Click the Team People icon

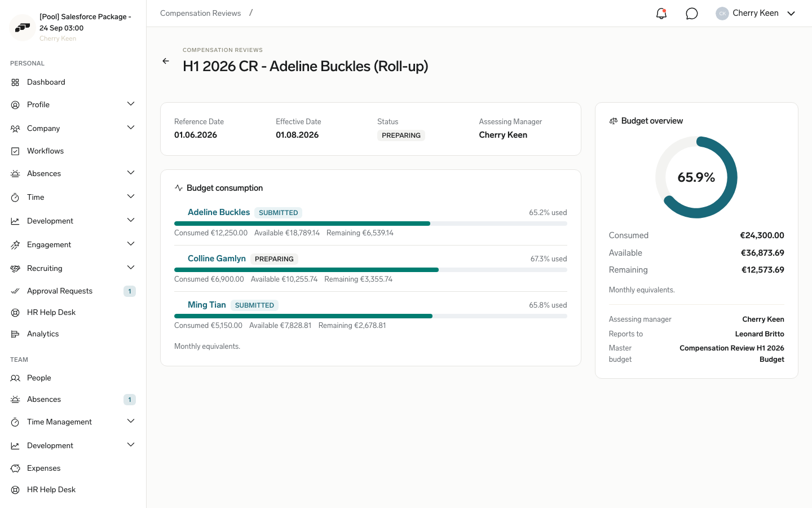coord(15,378)
